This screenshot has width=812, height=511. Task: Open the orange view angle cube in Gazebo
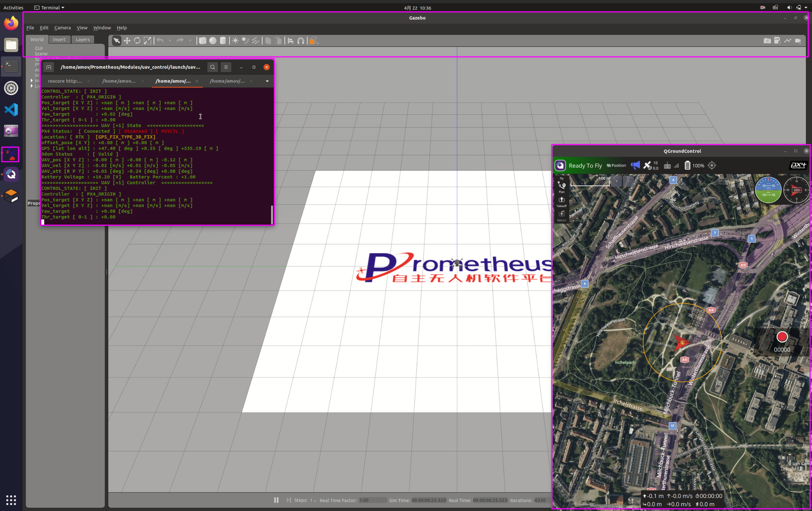[x=313, y=41]
